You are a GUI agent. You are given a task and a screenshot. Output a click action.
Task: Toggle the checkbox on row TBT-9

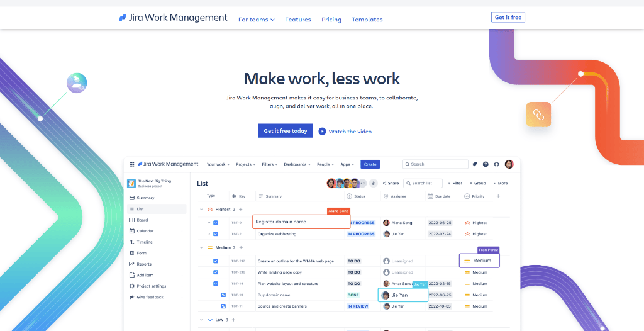point(216,222)
